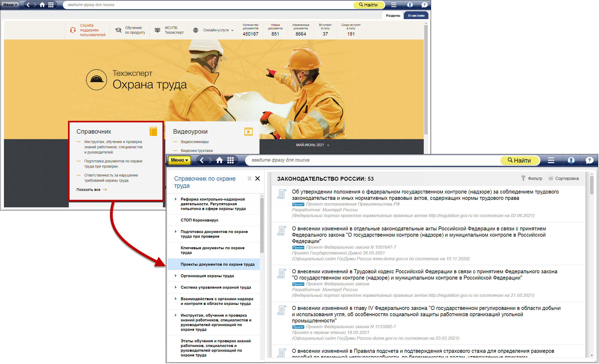Open the yellow Меню dropdown button
Image resolution: width=599 pixels, height=364 pixels.
(x=179, y=160)
